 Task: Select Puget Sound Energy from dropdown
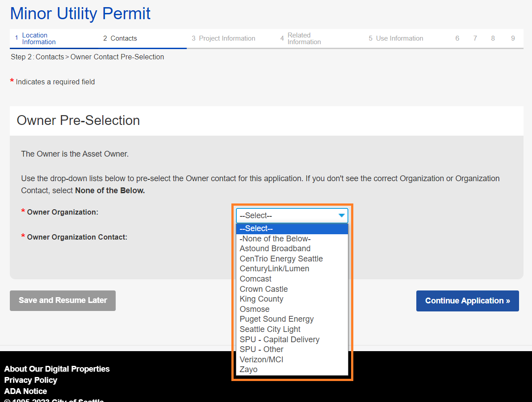pos(276,319)
